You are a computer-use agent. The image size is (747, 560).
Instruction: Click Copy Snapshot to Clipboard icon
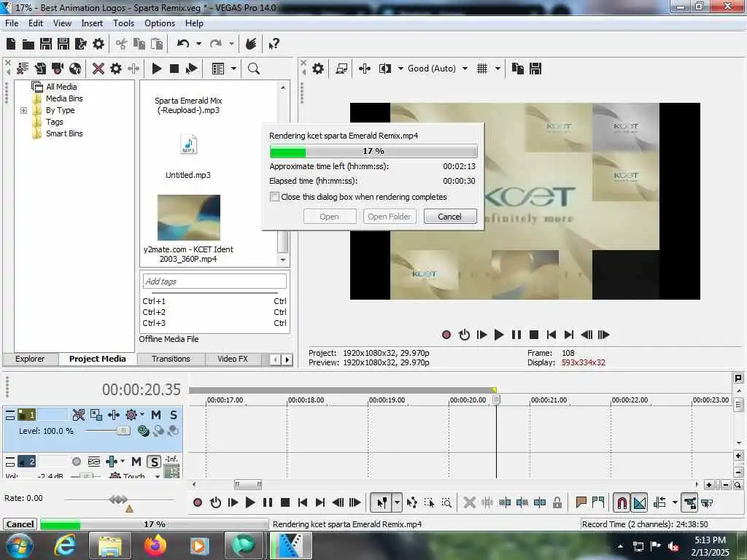[517, 69]
